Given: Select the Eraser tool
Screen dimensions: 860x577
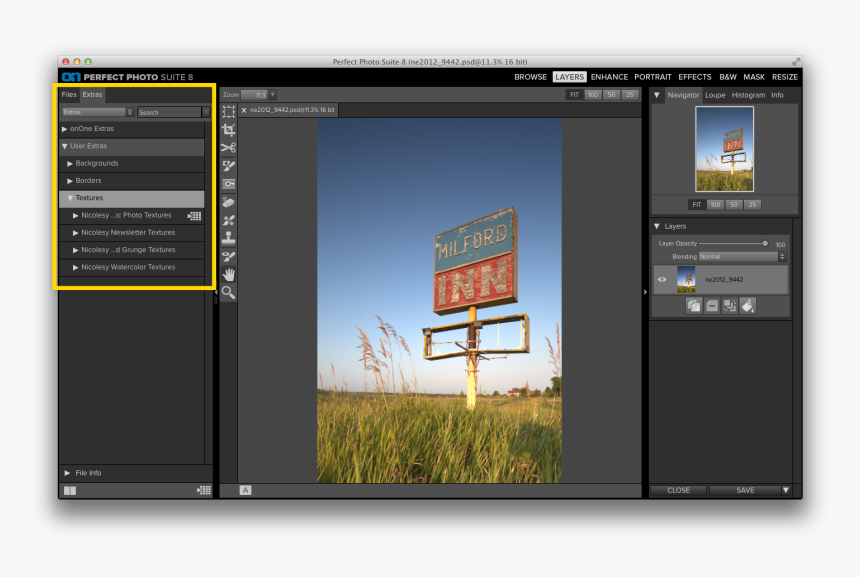Looking at the screenshot, I should click(228, 202).
